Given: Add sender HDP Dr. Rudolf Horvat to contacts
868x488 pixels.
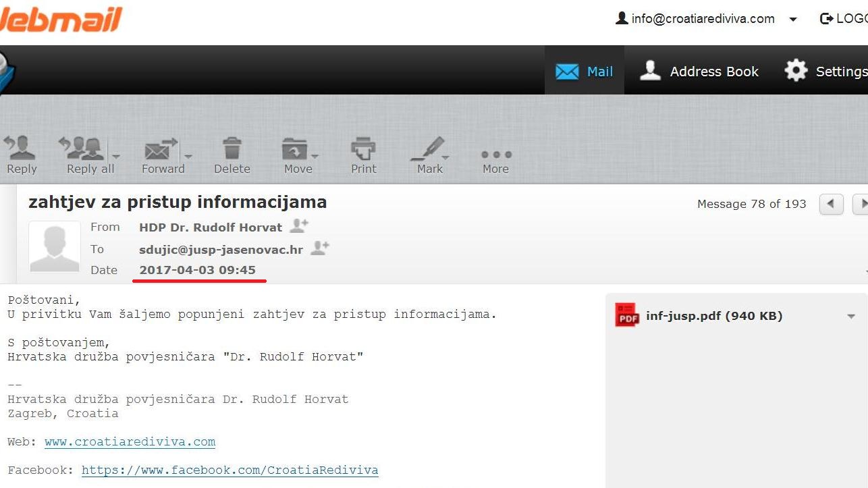Looking at the screenshot, I should (299, 227).
